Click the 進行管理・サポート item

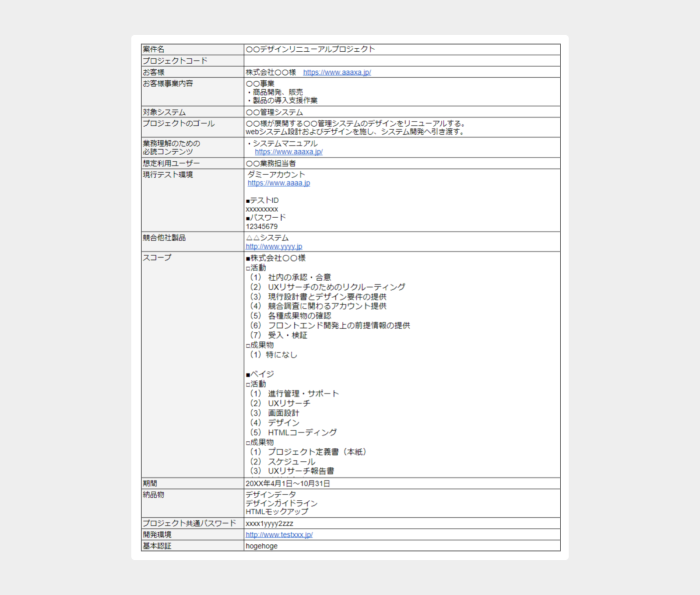[x=303, y=393]
